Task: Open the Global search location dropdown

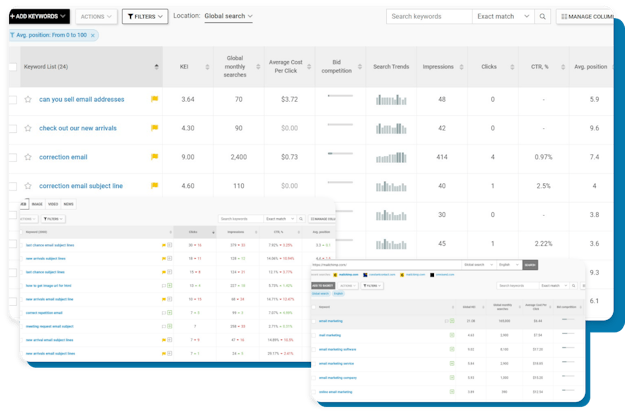Action: 228,17
